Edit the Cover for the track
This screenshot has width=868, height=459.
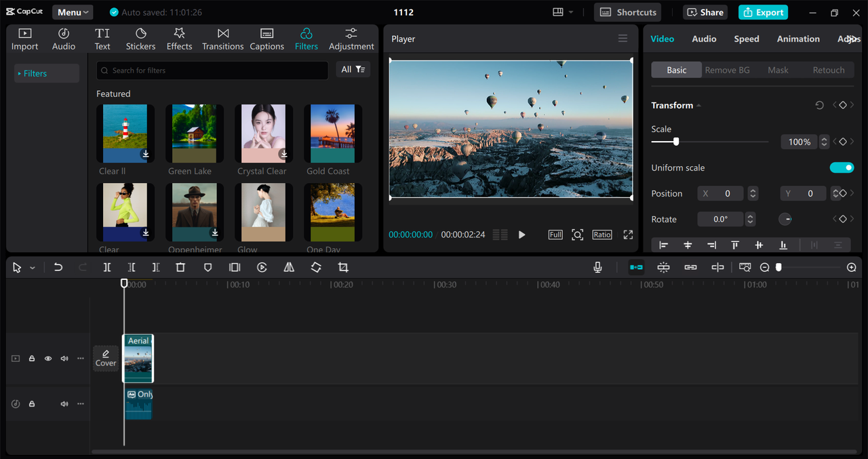coord(106,358)
